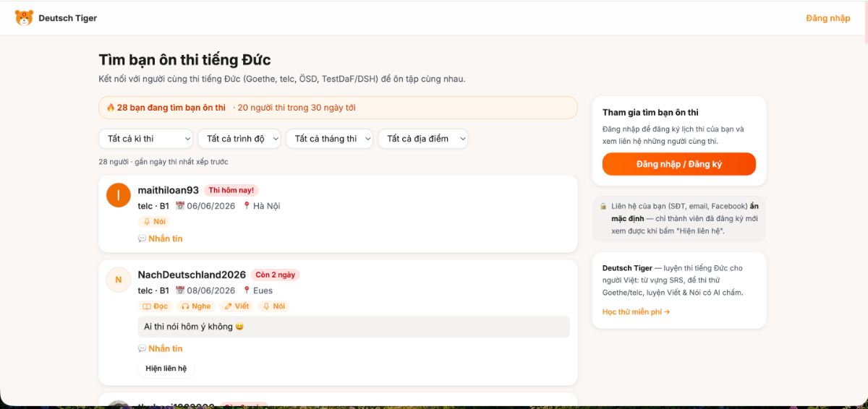Open the Tất cả trình độ dropdown
This screenshot has width=868, height=409.
[x=239, y=139]
